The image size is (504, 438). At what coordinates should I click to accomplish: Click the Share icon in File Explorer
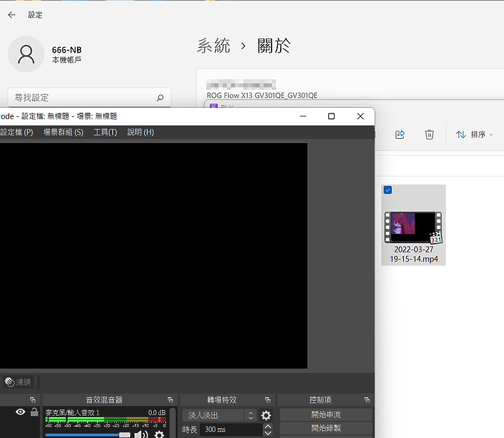coord(400,135)
